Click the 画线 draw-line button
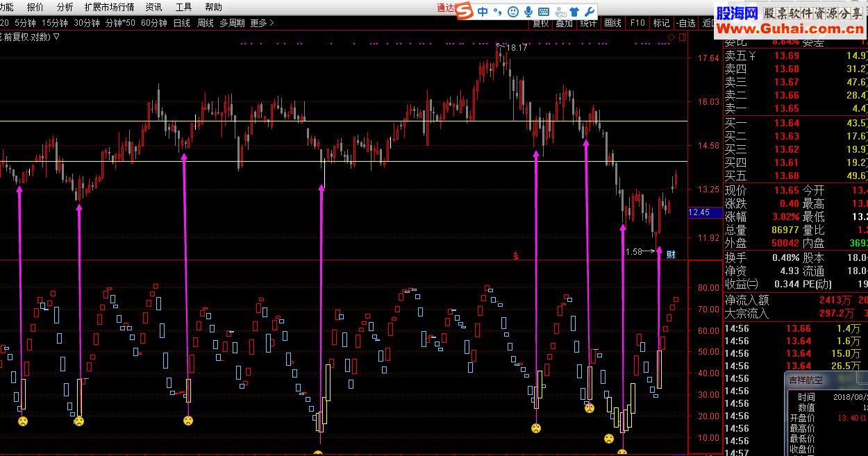The width and height of the screenshot is (868, 456). point(612,23)
